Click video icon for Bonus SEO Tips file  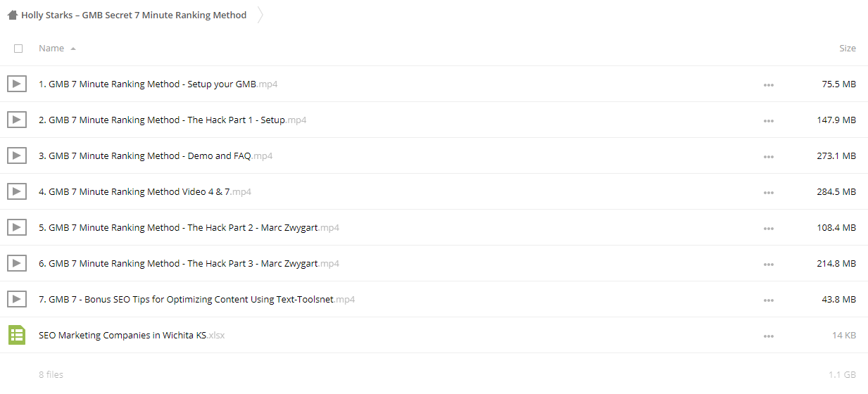tap(17, 299)
